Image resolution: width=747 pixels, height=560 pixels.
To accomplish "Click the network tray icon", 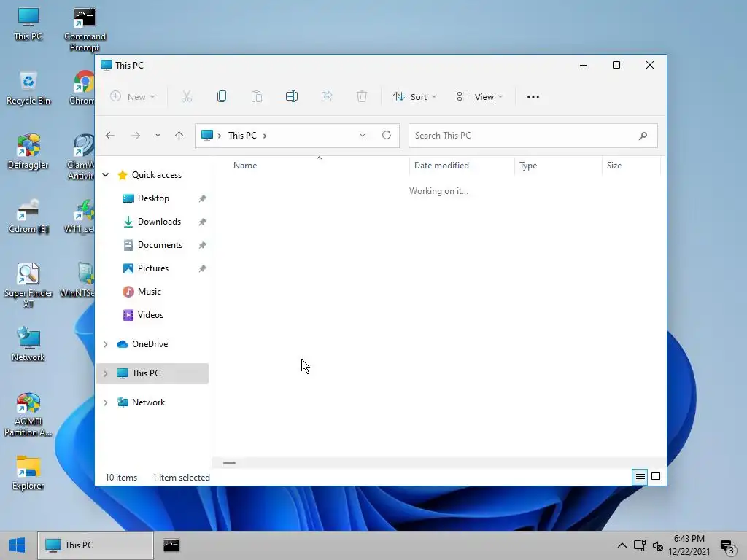I will point(639,545).
